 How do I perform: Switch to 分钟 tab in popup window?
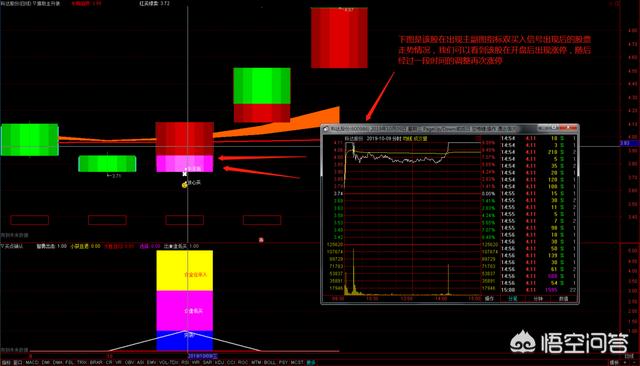click(x=538, y=299)
